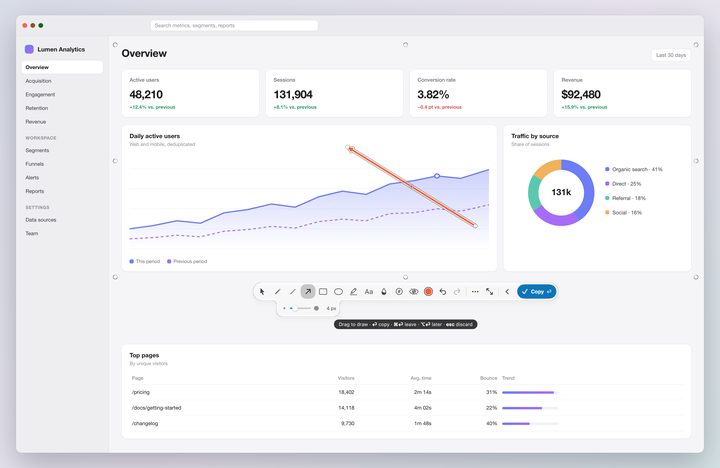Click the Revenue $92,480 card
Viewport: 720px width, 468px height.
(x=622, y=93)
